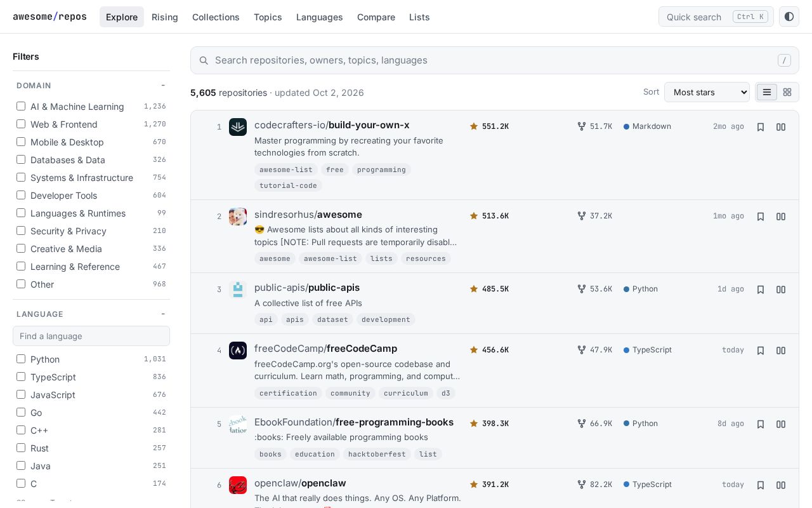Click the hacktoberfest topic tag
Image resolution: width=812 pixels, height=508 pixels.
coord(377,454)
